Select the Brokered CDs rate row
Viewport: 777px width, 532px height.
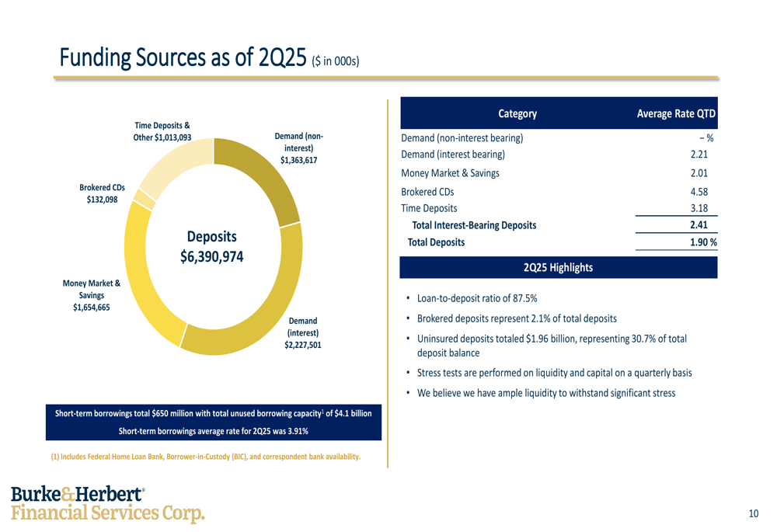click(x=559, y=192)
